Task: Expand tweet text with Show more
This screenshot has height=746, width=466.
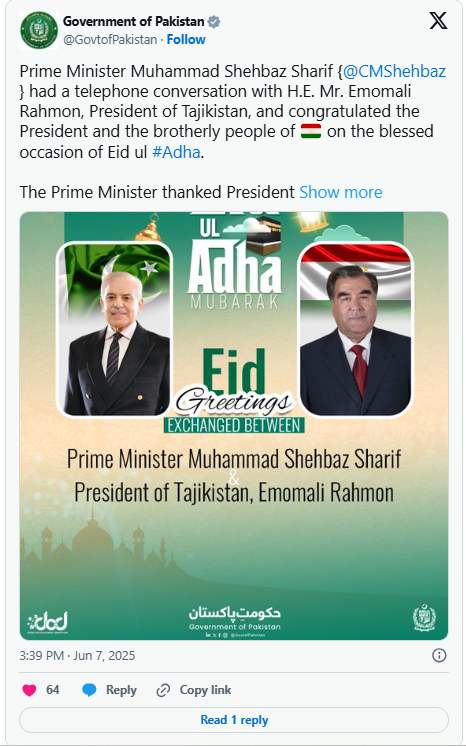Action: click(341, 192)
